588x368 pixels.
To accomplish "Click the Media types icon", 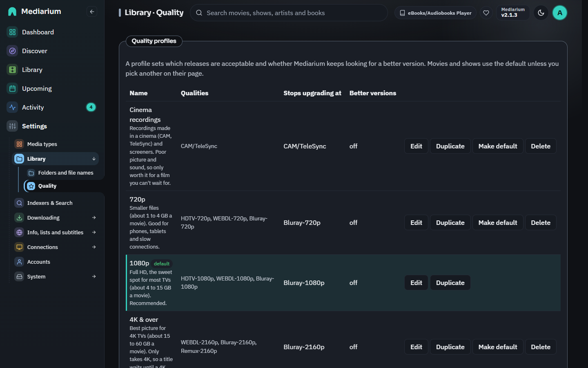I will point(19,144).
